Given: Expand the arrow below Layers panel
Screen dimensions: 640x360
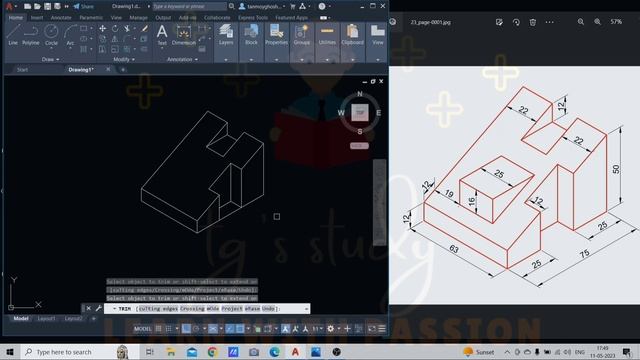Looking at the screenshot, I should coord(226,60).
